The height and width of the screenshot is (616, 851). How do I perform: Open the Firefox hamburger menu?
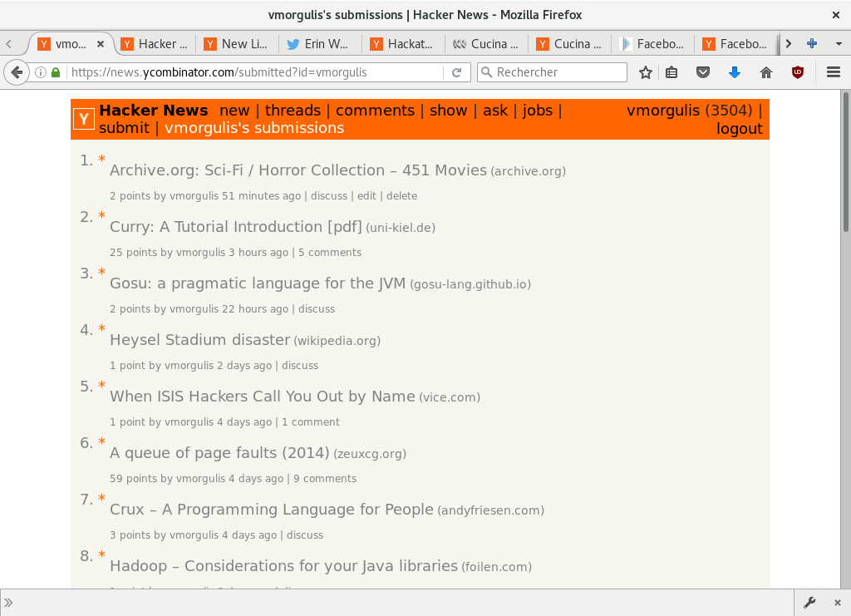[x=834, y=72]
